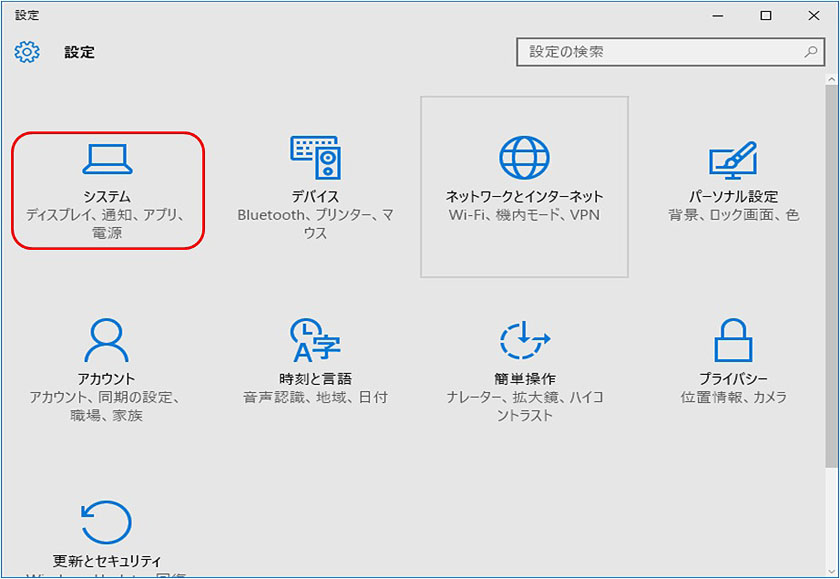This screenshot has height=579, width=840.
Task: Maximize the 設定 window
Action: [765, 15]
